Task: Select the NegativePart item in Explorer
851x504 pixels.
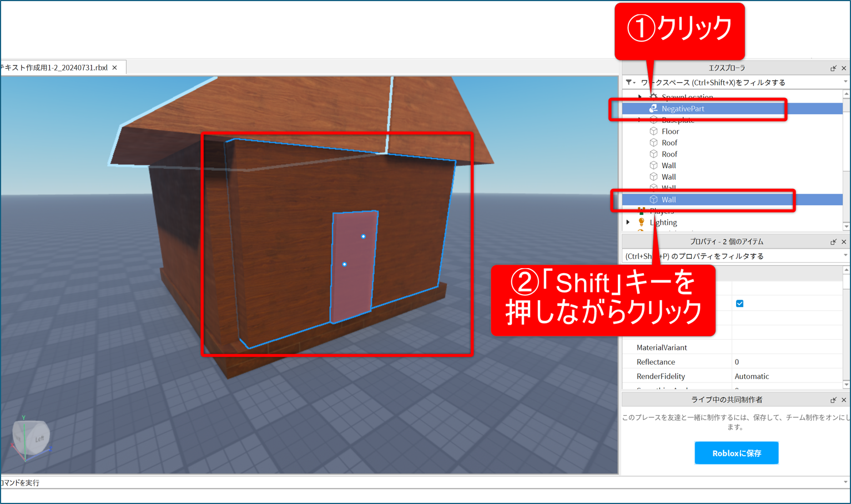Action: pos(682,109)
